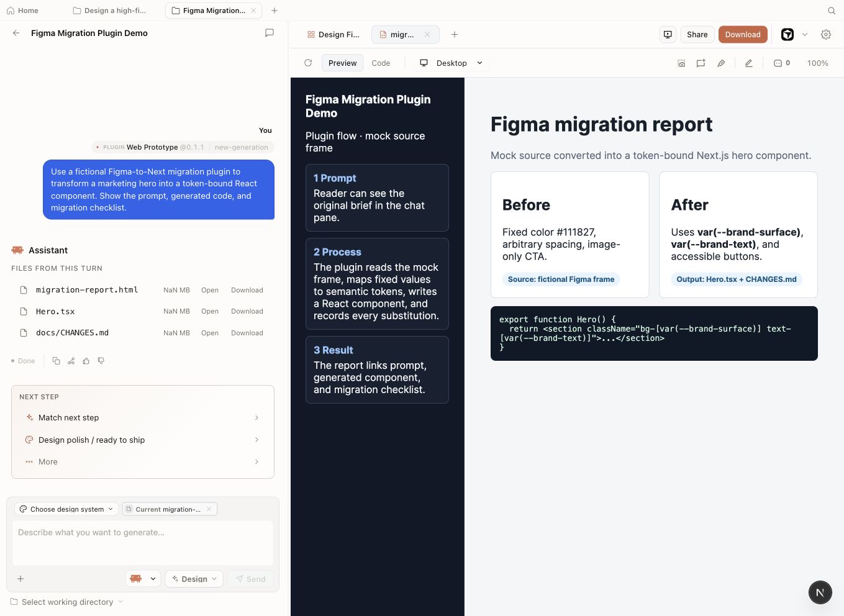Open the settings gear icon
Screen dimensions: 844x616
pos(826,35)
